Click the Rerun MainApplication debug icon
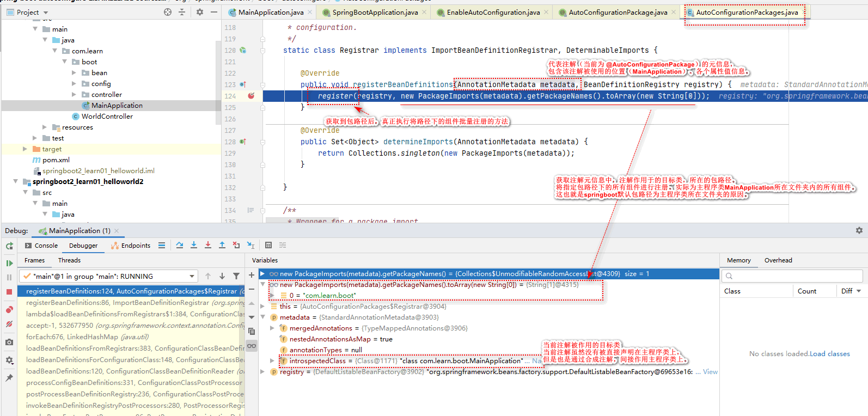The image size is (868, 416). point(9,246)
